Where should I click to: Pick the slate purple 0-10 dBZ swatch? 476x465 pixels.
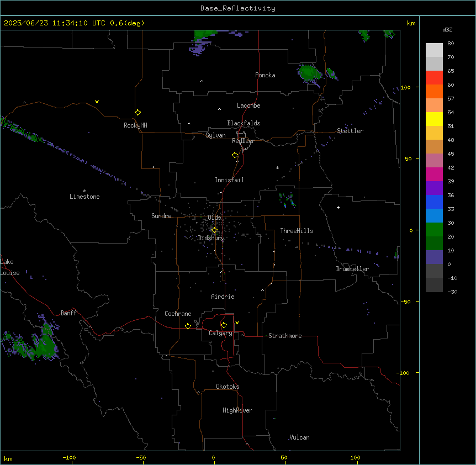pos(434,257)
